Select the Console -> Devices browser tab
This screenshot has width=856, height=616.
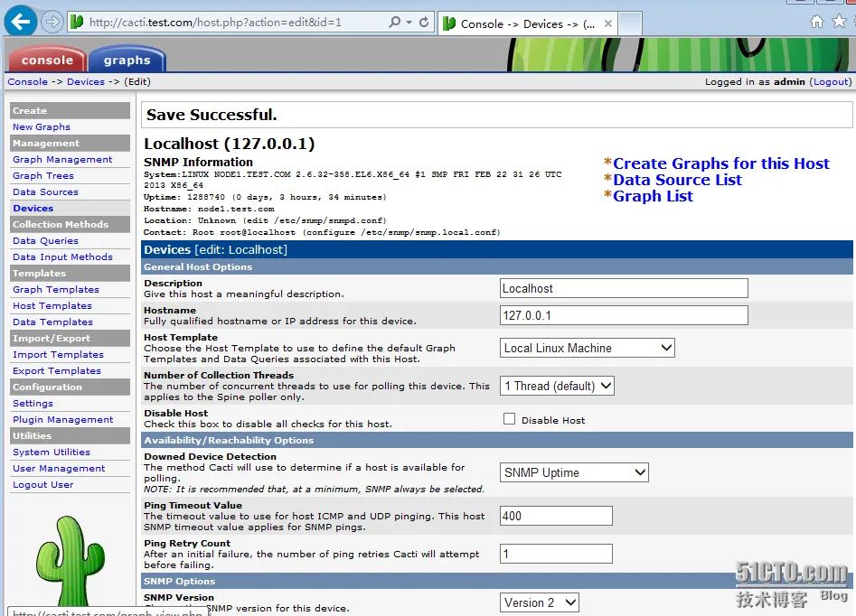pos(527,23)
